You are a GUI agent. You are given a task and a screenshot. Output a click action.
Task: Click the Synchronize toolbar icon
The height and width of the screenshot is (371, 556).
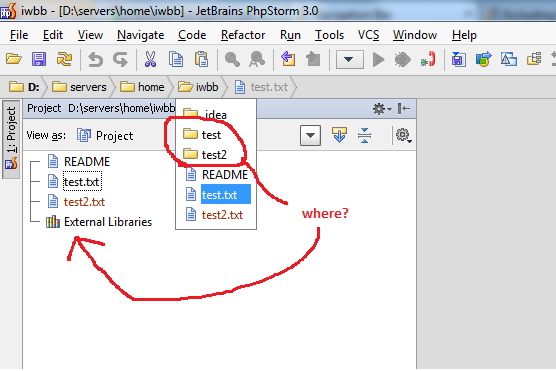point(64,59)
